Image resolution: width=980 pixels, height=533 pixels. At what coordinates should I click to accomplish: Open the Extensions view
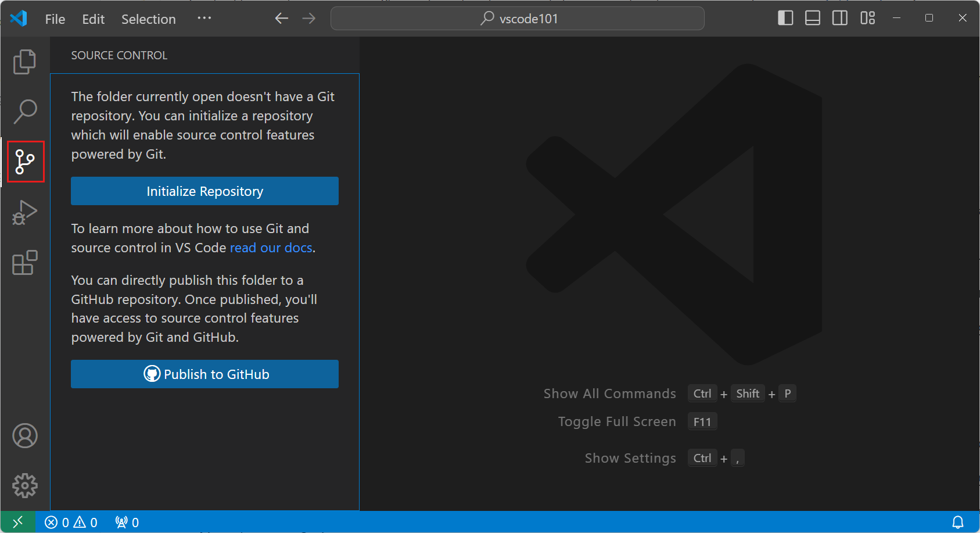pyautogui.click(x=24, y=263)
